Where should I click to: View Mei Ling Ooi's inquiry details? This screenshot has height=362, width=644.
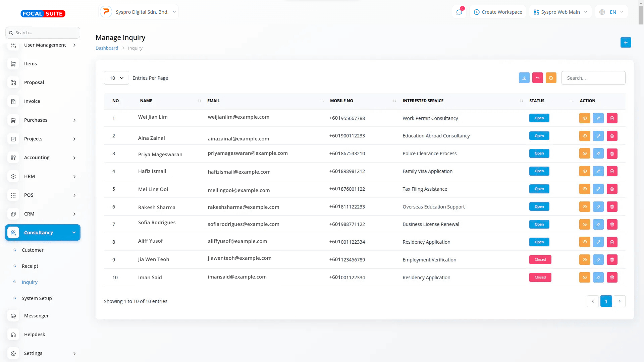[x=584, y=189]
